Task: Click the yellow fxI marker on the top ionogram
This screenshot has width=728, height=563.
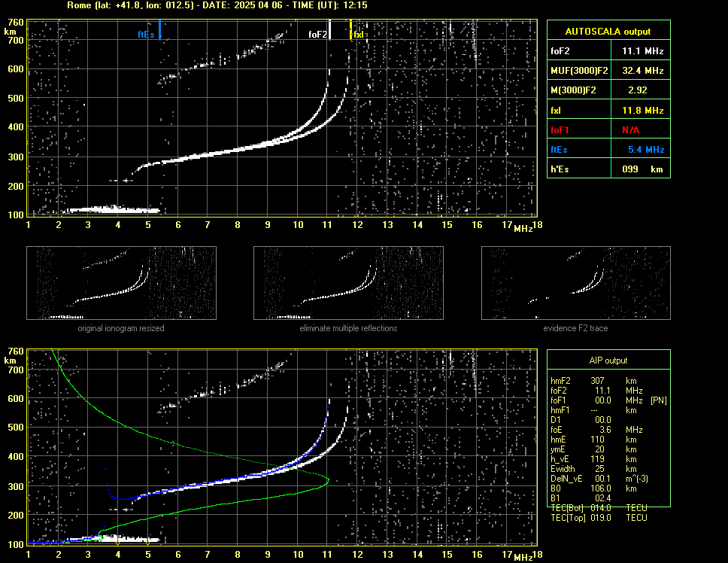Action: (351, 29)
